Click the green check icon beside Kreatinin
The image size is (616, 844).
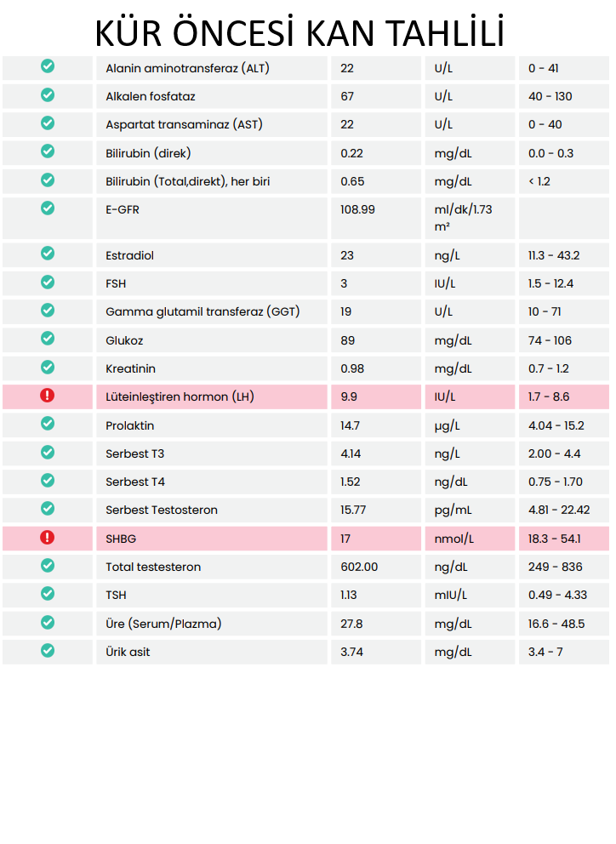(x=48, y=367)
